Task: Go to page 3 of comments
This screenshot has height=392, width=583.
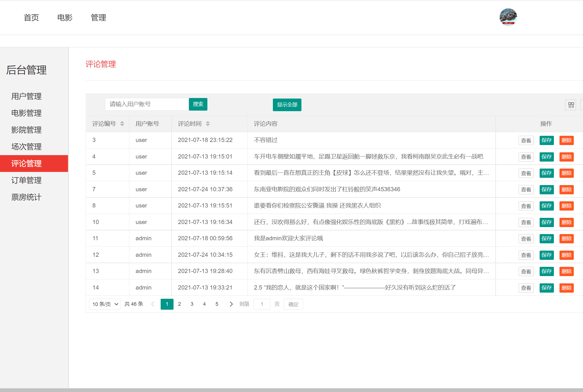Action: click(192, 304)
